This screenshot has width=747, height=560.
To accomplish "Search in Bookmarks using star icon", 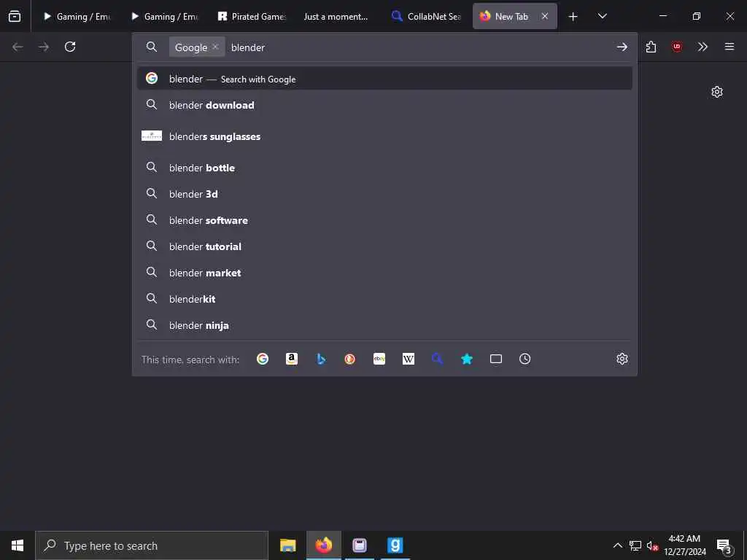I will pos(467,359).
